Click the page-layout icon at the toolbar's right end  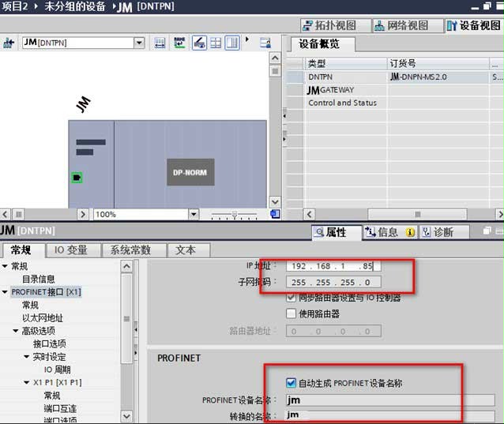pyautogui.click(x=232, y=43)
